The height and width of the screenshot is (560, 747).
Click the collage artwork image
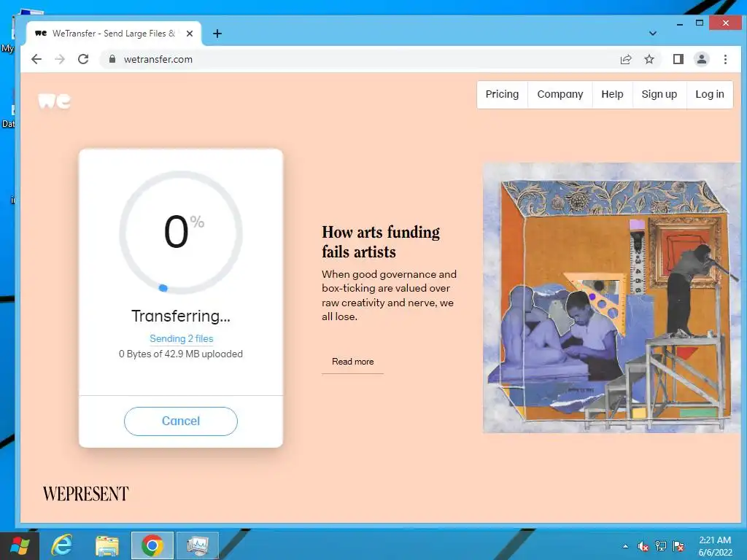[x=612, y=297]
